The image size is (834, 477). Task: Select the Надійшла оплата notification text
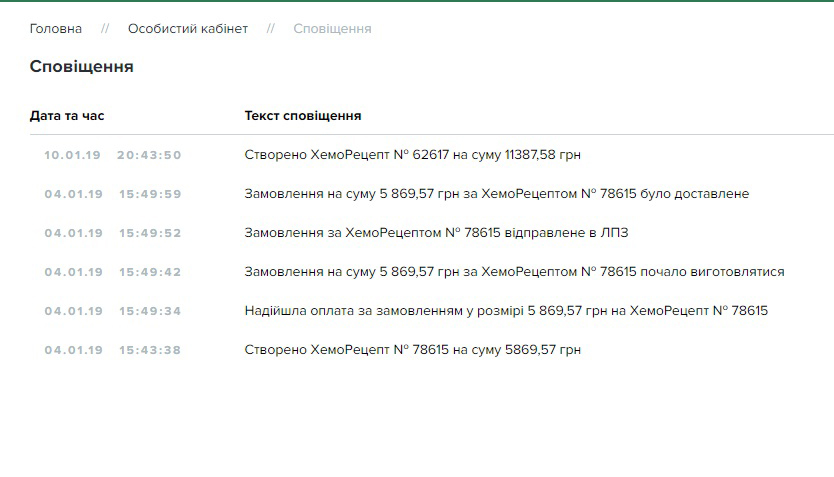point(506,311)
